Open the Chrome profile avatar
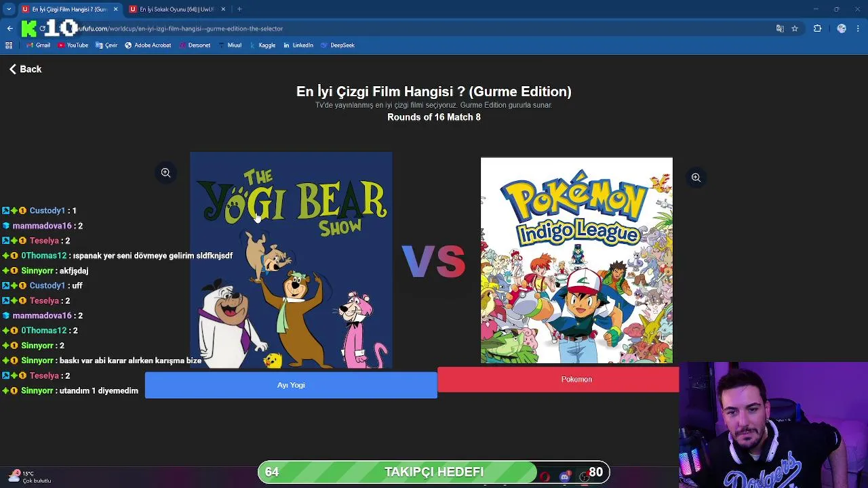This screenshot has width=868, height=488. (x=842, y=28)
